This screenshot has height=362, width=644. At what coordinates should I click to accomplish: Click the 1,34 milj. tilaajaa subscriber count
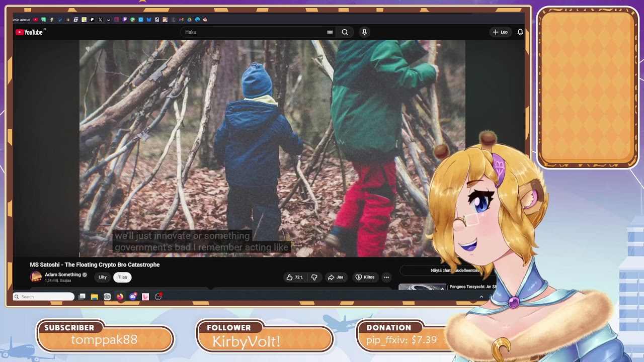tap(58, 281)
